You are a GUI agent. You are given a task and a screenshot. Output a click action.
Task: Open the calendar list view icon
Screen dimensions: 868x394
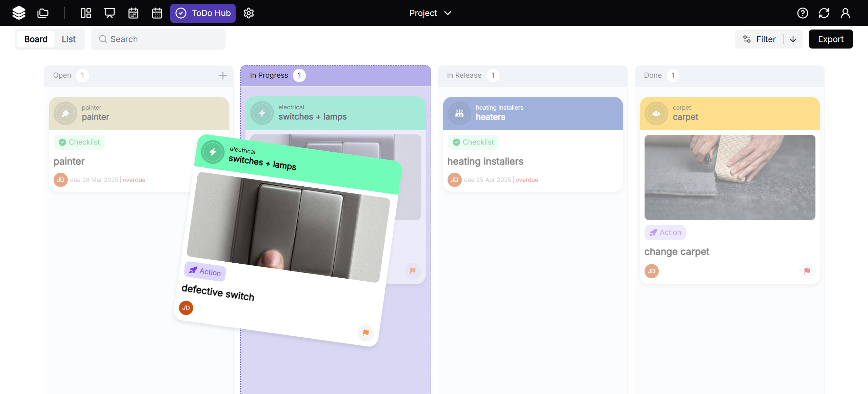133,13
